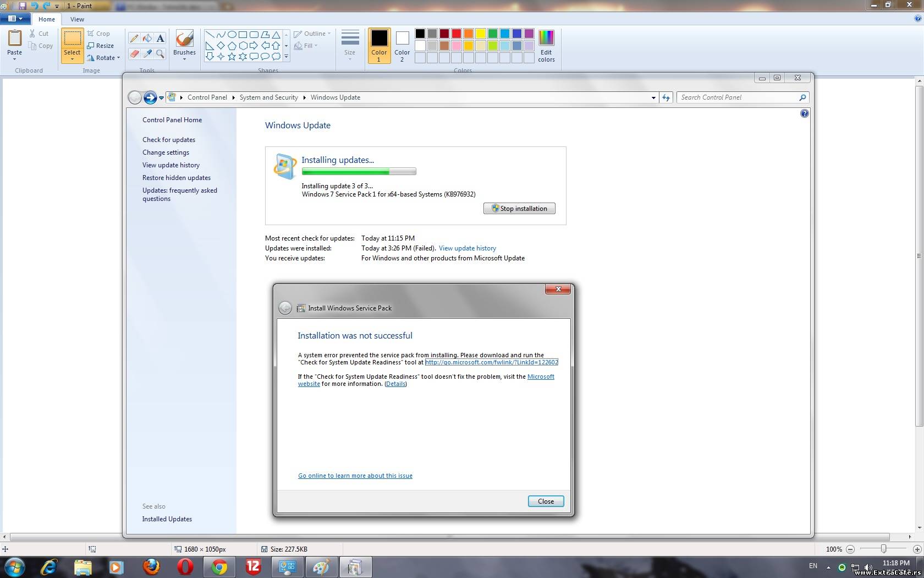Viewport: 924px width, 578px height.
Task: Activate Color 1 foreground selector
Action: point(379,45)
